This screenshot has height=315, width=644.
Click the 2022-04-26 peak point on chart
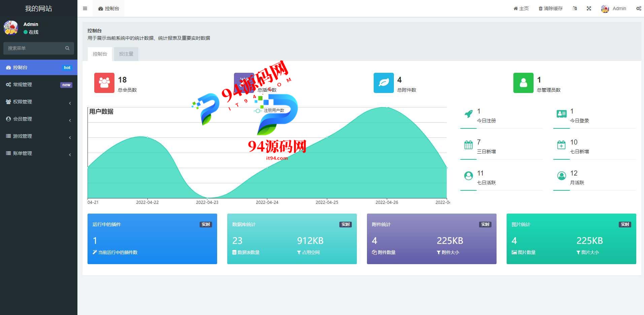[x=387, y=107]
